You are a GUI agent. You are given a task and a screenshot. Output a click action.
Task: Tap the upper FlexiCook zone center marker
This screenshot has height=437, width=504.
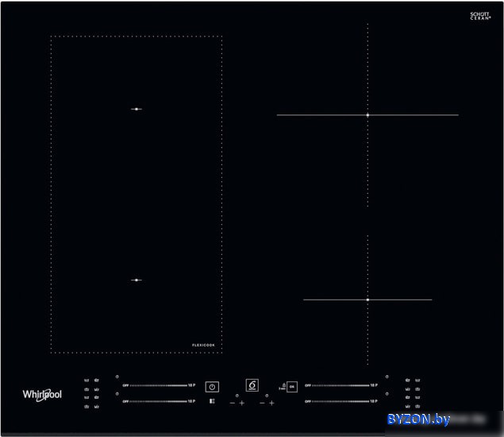pos(137,109)
